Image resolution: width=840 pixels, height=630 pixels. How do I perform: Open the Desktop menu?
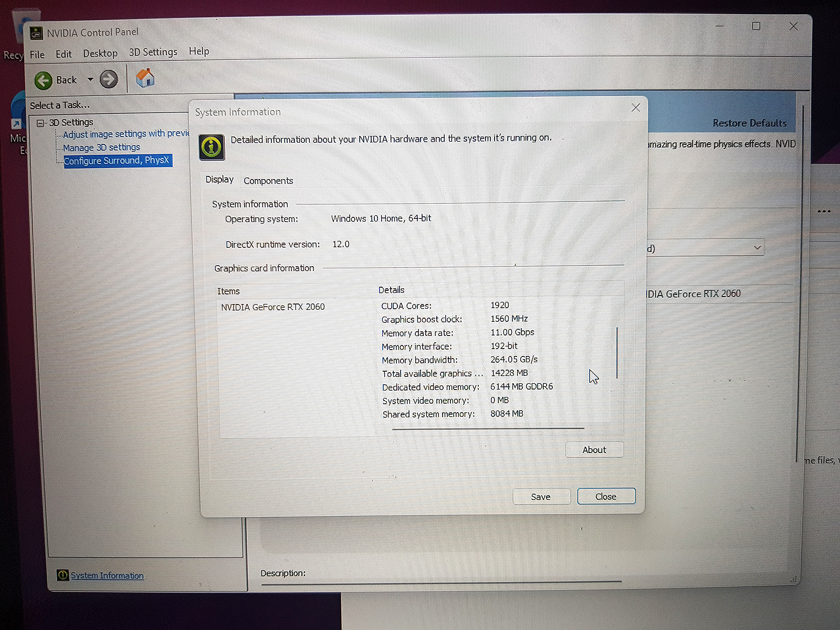100,54
